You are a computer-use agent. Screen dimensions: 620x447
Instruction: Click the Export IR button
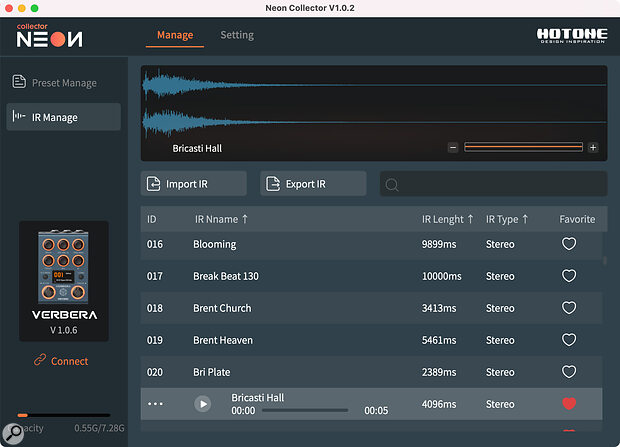coord(313,184)
